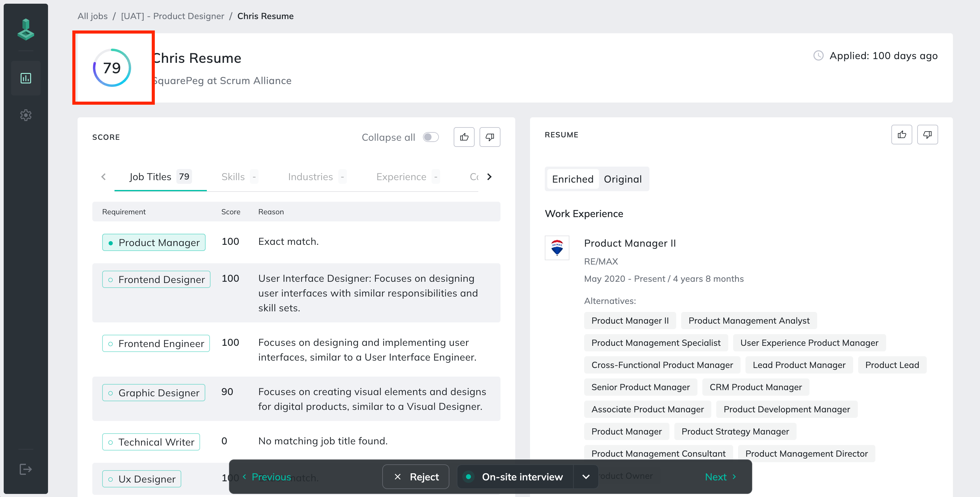Open settings gear in the sidebar
The image size is (980, 497).
[x=26, y=115]
